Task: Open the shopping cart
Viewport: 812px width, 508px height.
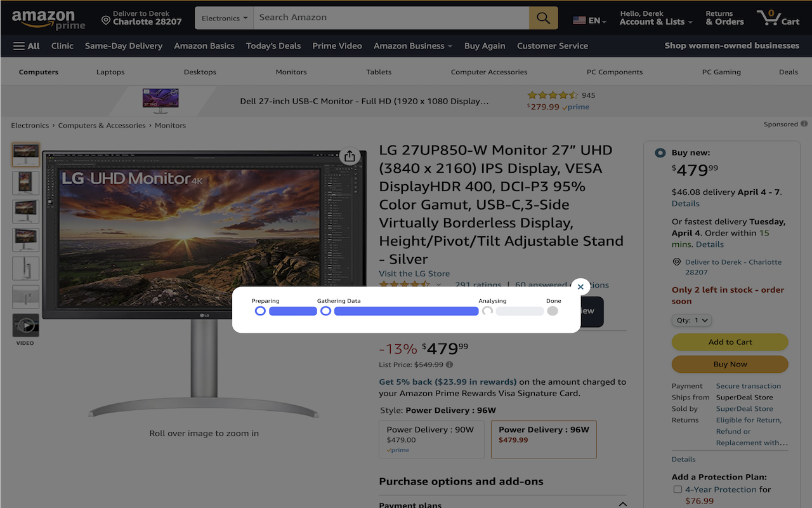Action: click(778, 17)
